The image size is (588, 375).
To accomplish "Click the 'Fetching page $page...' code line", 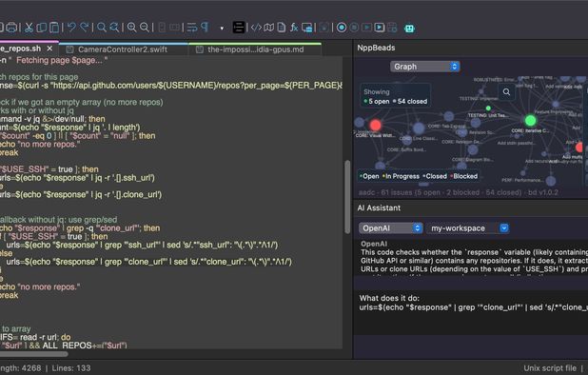I will click(53, 60).
